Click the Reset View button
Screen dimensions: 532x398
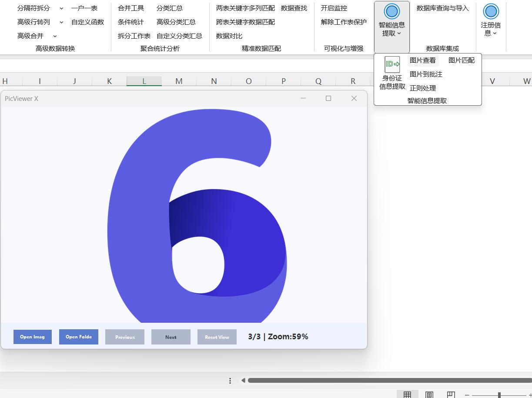click(x=217, y=337)
